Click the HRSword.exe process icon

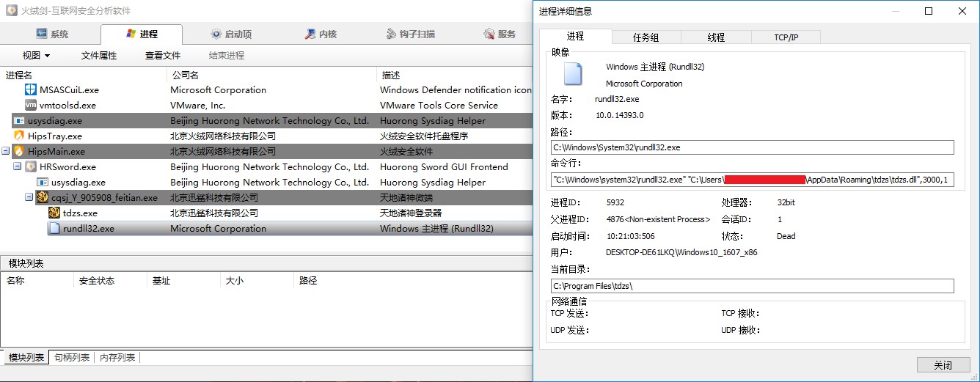point(31,167)
